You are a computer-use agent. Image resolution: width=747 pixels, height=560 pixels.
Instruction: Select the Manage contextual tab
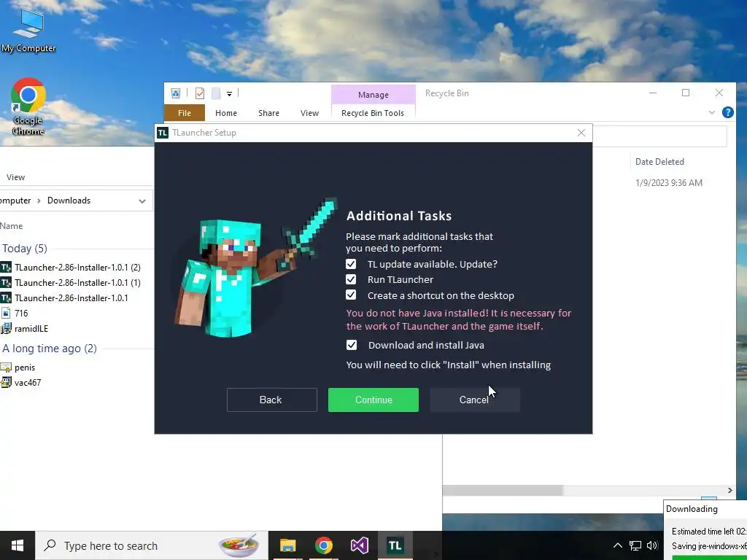click(x=373, y=95)
